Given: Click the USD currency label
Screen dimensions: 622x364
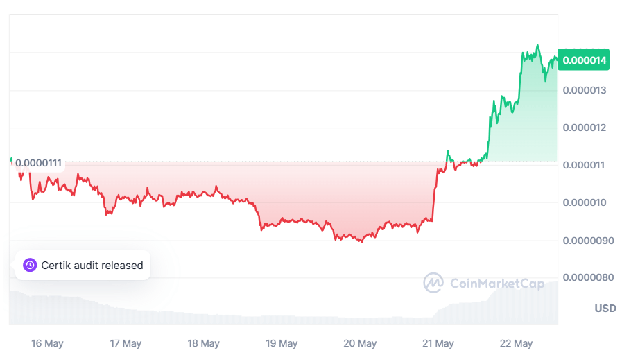Looking at the screenshot, I should tap(605, 308).
